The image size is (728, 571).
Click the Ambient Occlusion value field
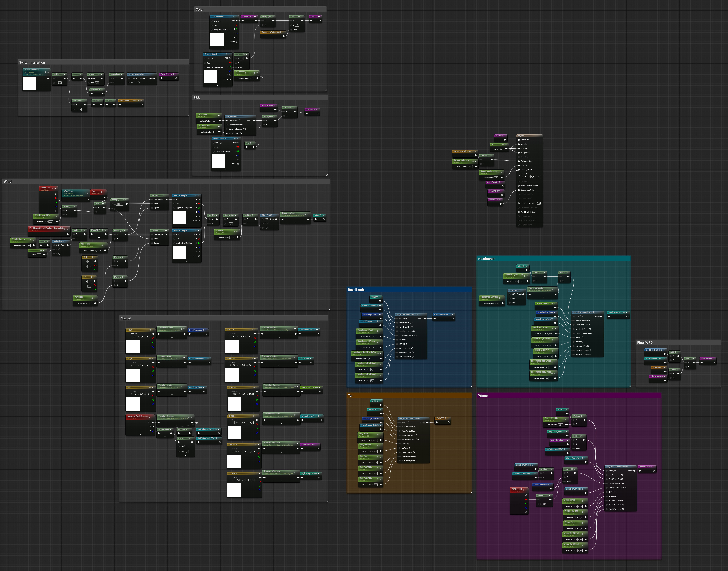tap(538, 203)
